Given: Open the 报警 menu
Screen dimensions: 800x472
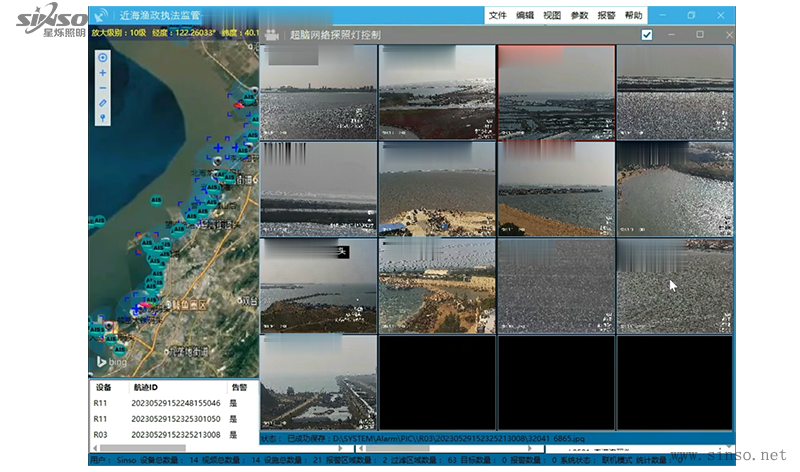Looking at the screenshot, I should (x=606, y=16).
